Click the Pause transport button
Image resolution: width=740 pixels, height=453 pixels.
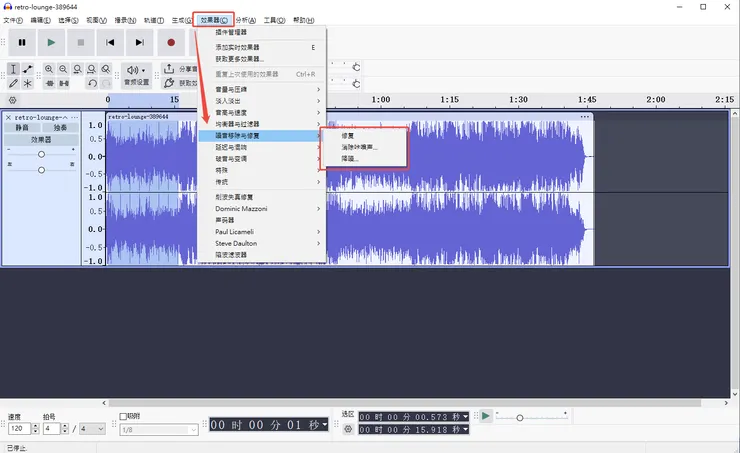point(21,42)
